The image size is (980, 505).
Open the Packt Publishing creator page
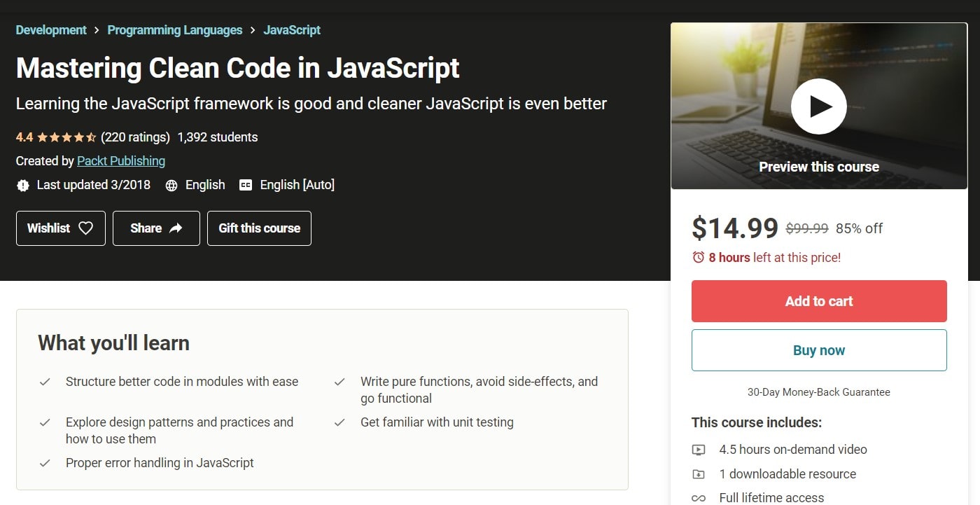click(x=120, y=160)
